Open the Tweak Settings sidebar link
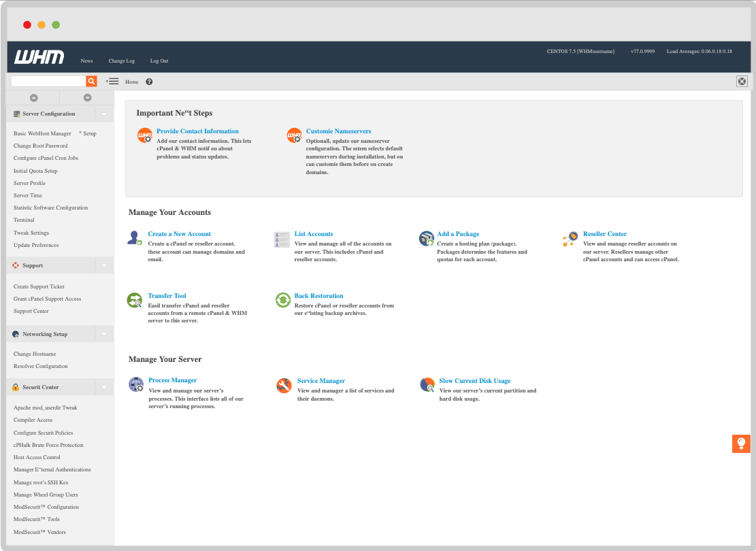The image size is (756, 551). [x=31, y=233]
